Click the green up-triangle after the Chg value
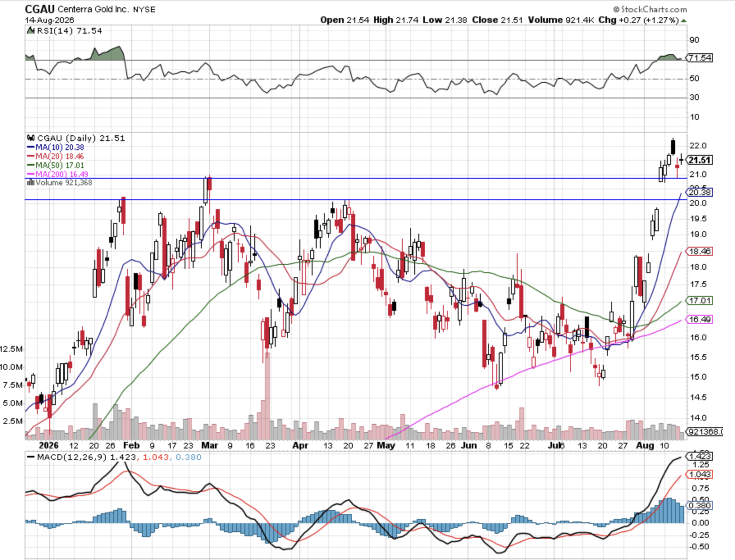 [x=684, y=20]
